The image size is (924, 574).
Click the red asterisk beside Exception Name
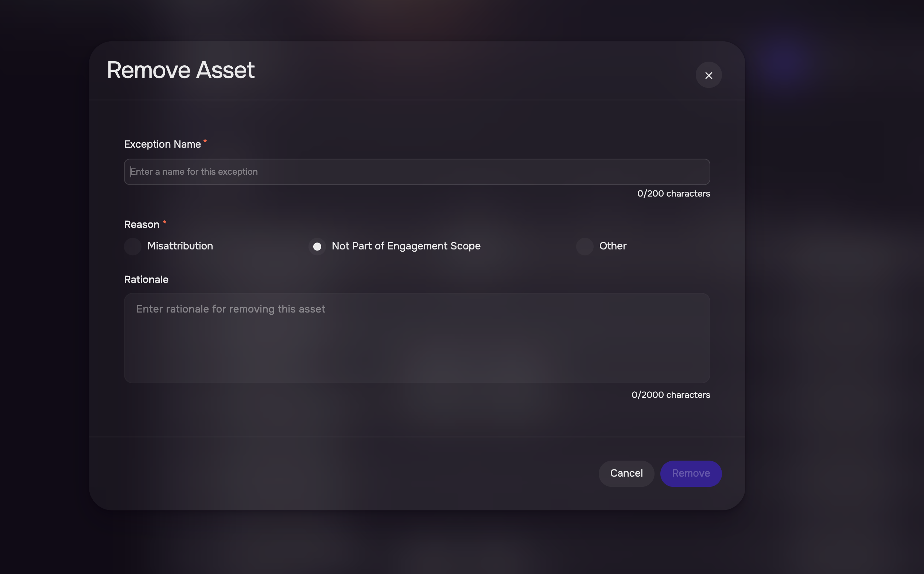pos(205,141)
